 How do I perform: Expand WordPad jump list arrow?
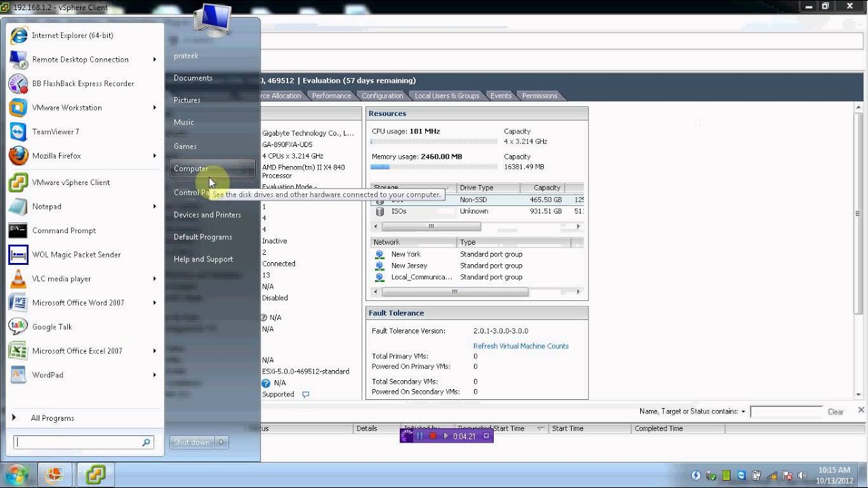point(155,375)
